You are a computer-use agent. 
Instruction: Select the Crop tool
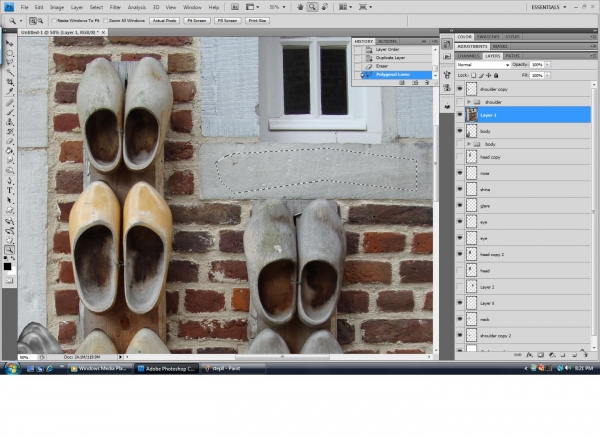[x=10, y=81]
